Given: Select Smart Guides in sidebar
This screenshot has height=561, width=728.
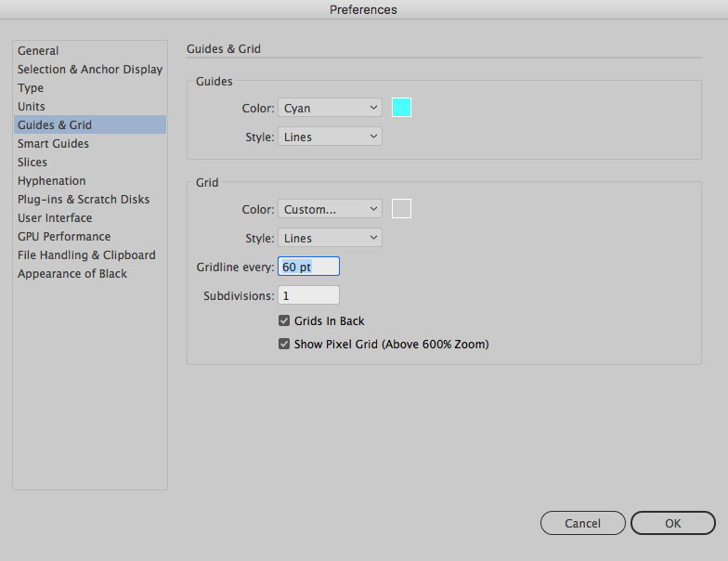Looking at the screenshot, I should tap(53, 144).
